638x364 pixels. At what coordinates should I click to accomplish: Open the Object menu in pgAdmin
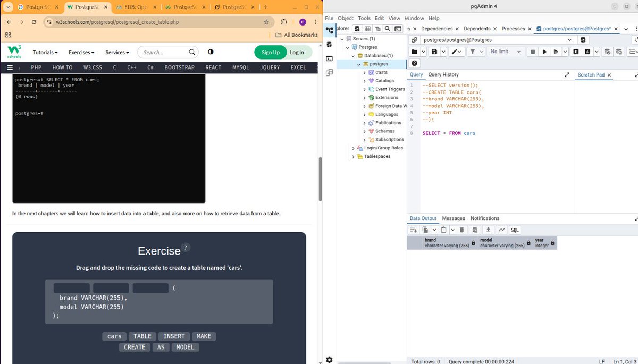pyautogui.click(x=346, y=18)
